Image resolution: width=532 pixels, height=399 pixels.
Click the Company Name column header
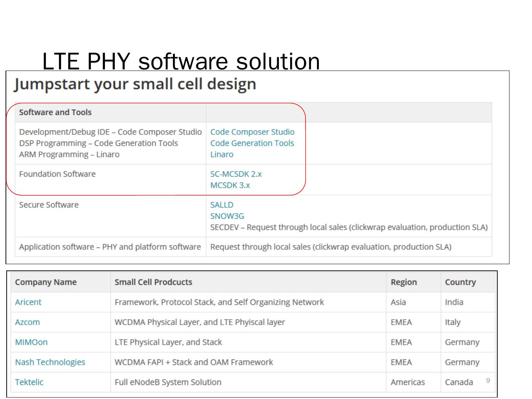45,282
